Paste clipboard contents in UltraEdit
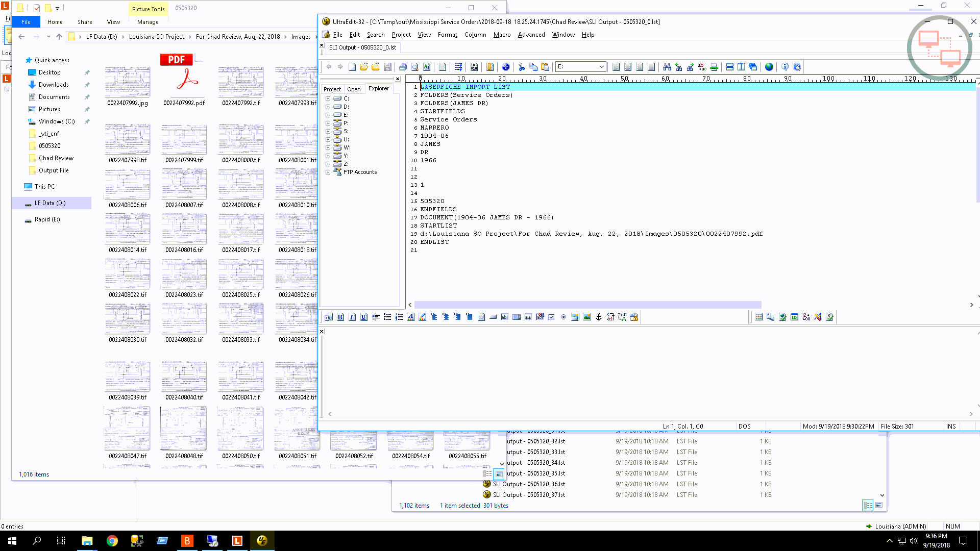 [545, 67]
